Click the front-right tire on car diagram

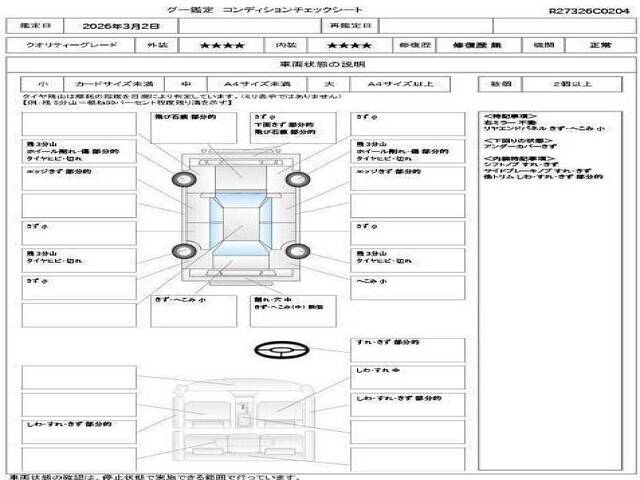(297, 179)
